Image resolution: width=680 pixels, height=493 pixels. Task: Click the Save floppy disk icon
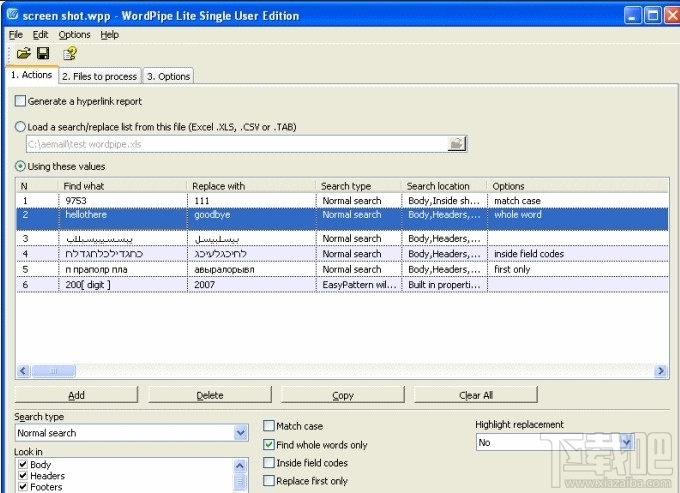pyautogui.click(x=43, y=53)
